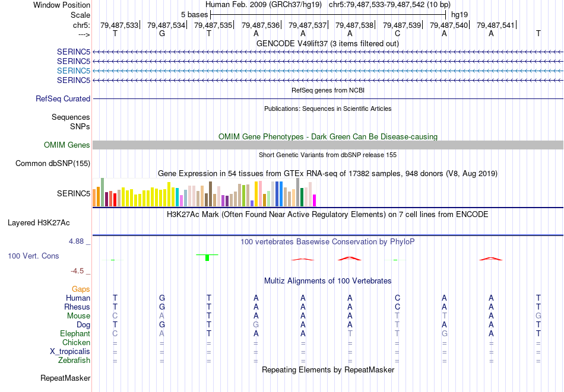Click the Layered H3K27Ac track label
This screenshot has height=392, width=564.
click(x=39, y=223)
